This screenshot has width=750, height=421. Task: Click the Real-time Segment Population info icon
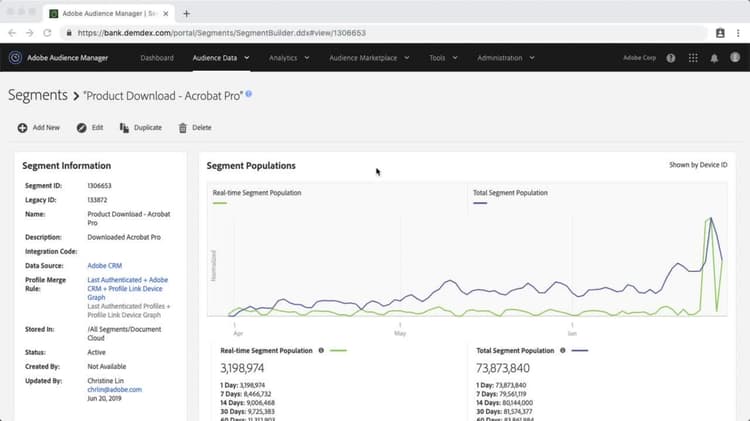[x=321, y=351]
